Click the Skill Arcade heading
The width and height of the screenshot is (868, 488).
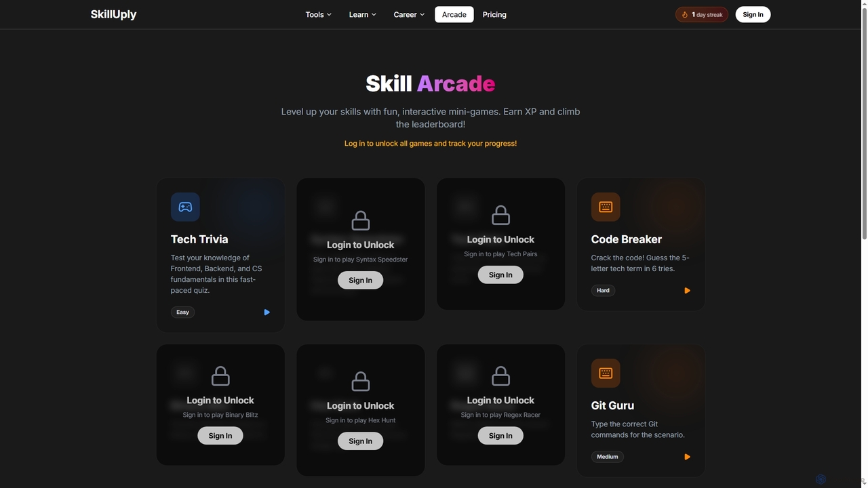pyautogui.click(x=431, y=83)
